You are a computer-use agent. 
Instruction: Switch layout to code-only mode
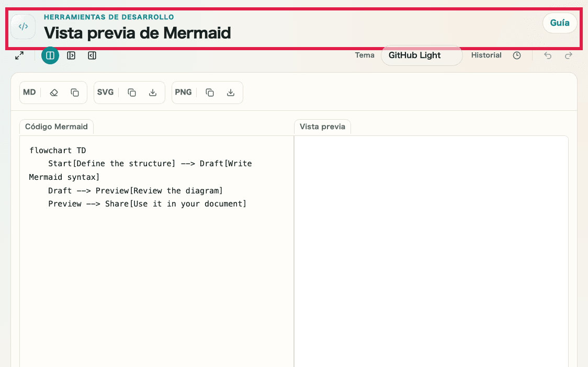[x=92, y=55]
